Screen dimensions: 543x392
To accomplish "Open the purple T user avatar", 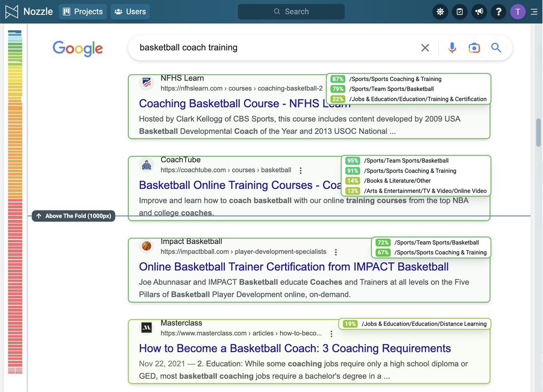I will 518,12.
